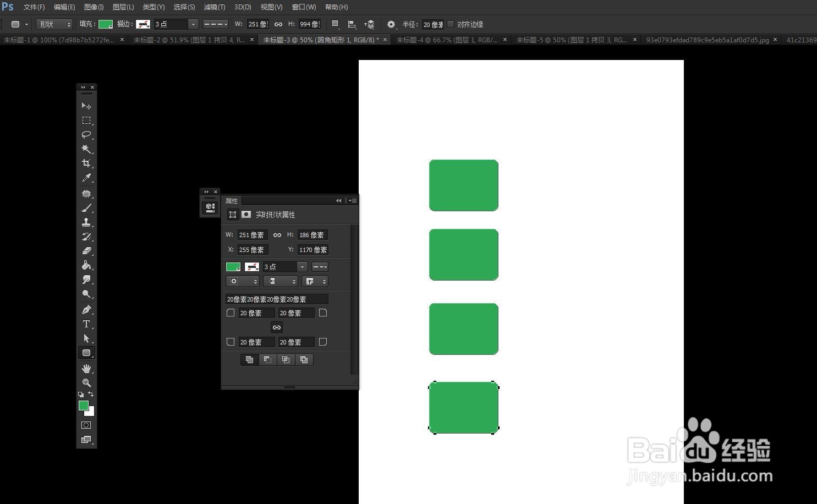Swap foreground and background colors

click(91, 394)
